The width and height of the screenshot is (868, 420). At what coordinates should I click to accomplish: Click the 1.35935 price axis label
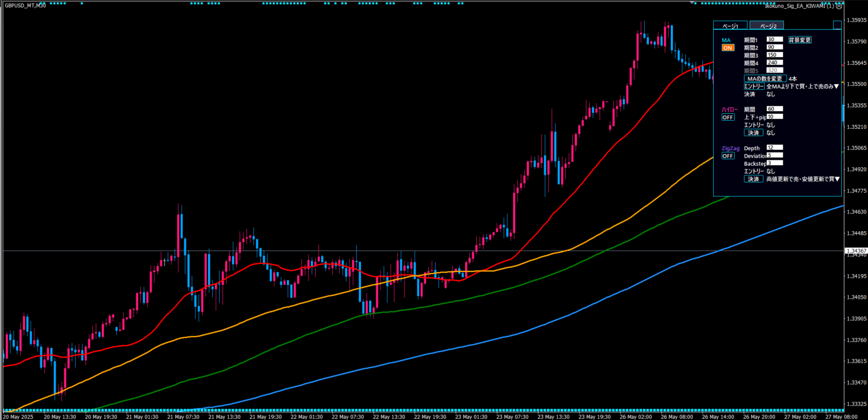(856, 20)
